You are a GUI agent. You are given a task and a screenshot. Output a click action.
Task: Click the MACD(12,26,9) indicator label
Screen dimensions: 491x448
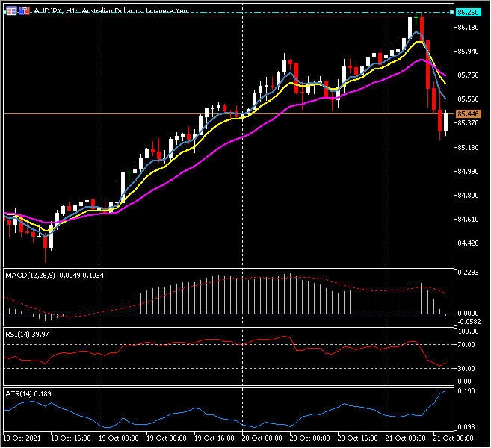[x=55, y=276]
